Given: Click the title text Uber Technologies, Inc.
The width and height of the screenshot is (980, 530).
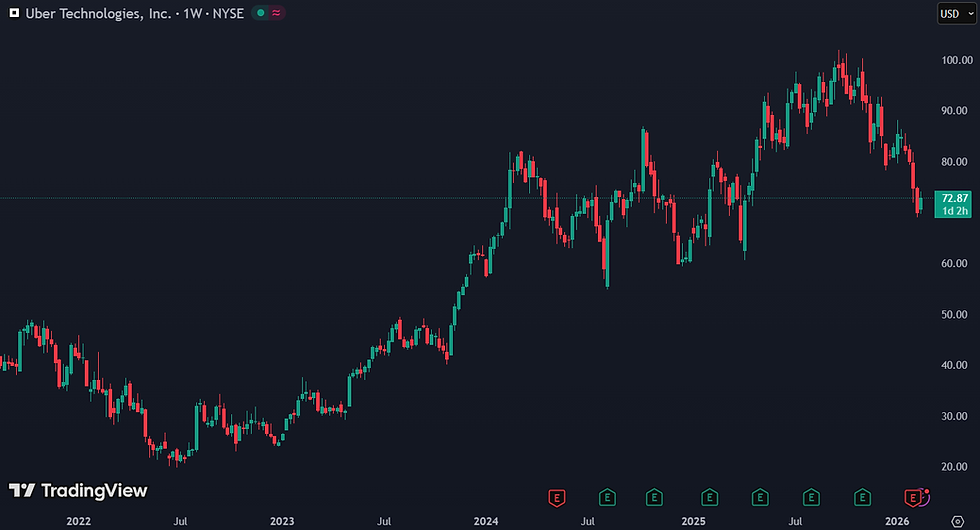Looking at the screenshot, I should pyautogui.click(x=98, y=13).
